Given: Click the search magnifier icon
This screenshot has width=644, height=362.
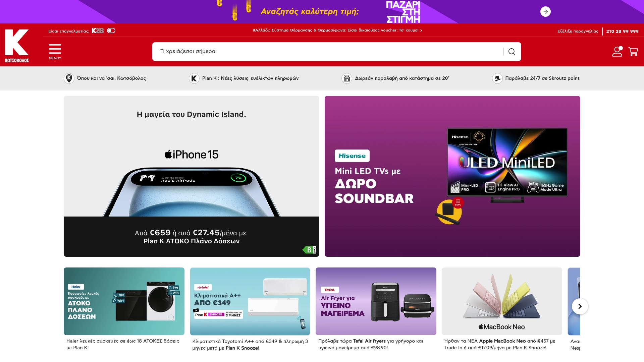Looking at the screenshot, I should tap(512, 52).
